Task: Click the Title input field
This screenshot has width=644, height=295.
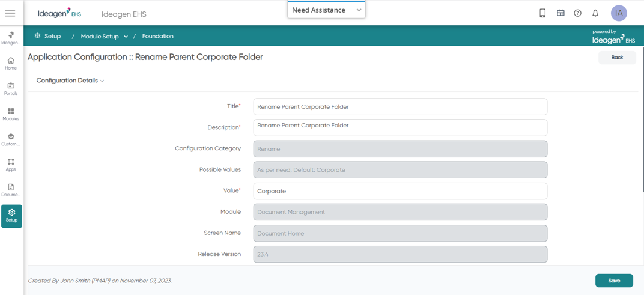Action: (401, 107)
